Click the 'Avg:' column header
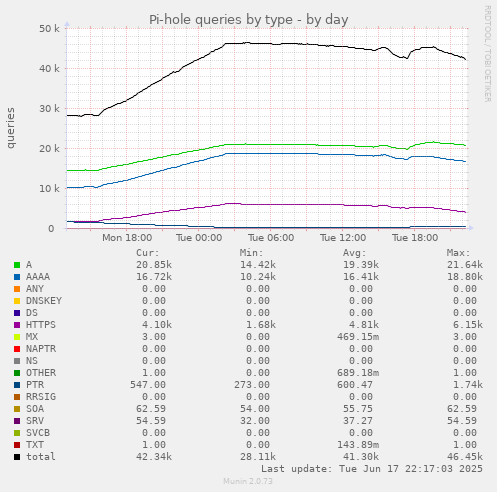Viewport: 497px width, 492px height. (x=355, y=253)
